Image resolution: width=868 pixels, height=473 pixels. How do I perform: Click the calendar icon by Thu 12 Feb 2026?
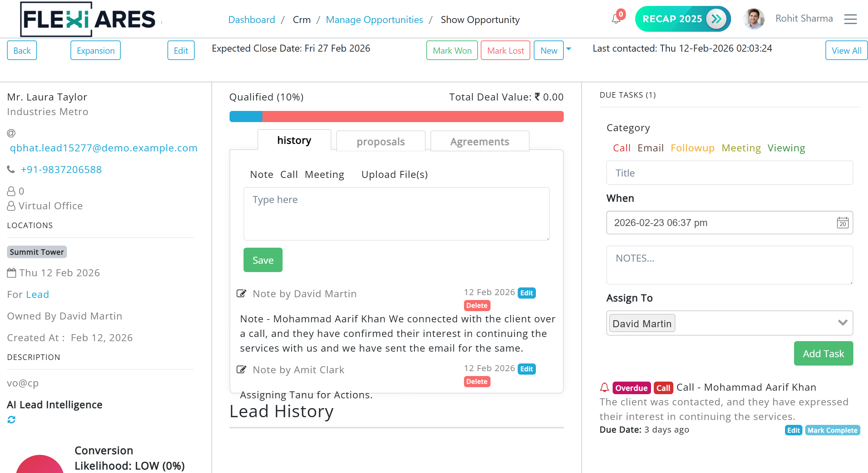coord(12,273)
